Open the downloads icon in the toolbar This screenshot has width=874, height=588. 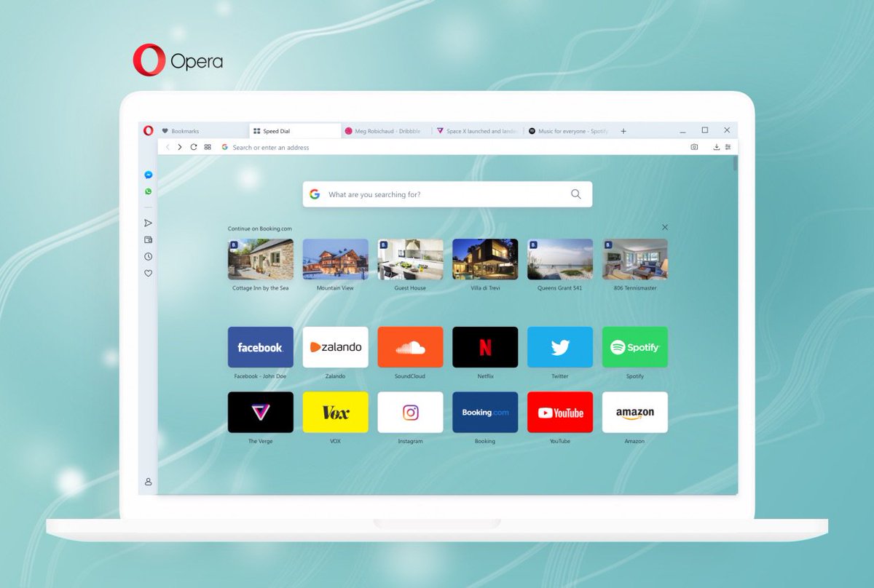716,147
